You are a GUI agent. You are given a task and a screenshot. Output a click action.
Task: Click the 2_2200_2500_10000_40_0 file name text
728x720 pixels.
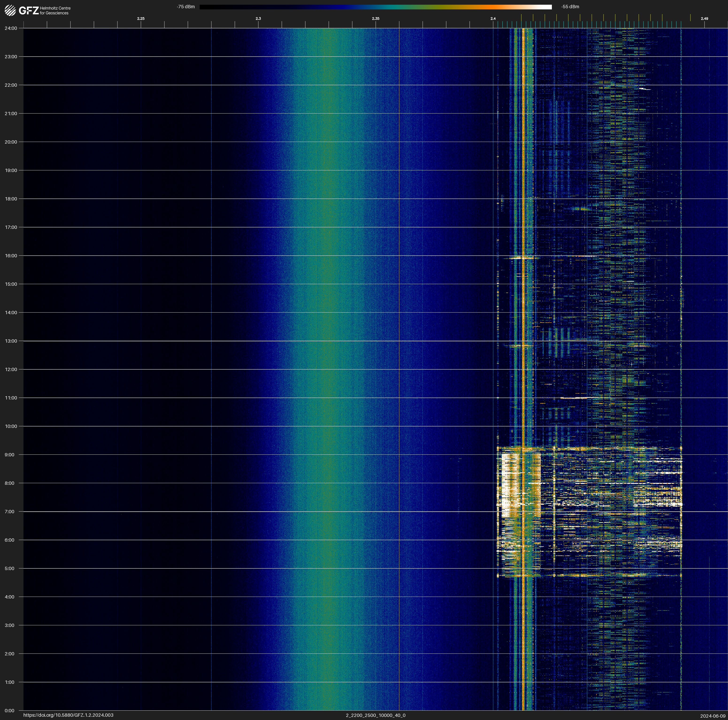click(x=375, y=715)
